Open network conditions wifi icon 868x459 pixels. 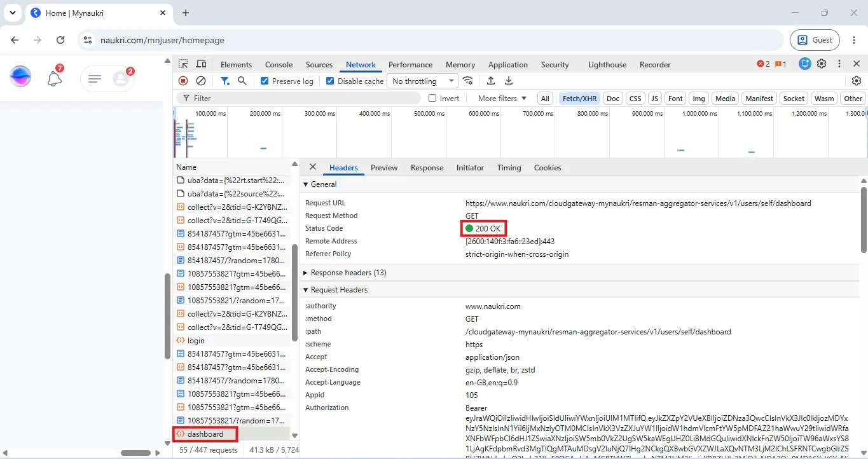(x=468, y=81)
